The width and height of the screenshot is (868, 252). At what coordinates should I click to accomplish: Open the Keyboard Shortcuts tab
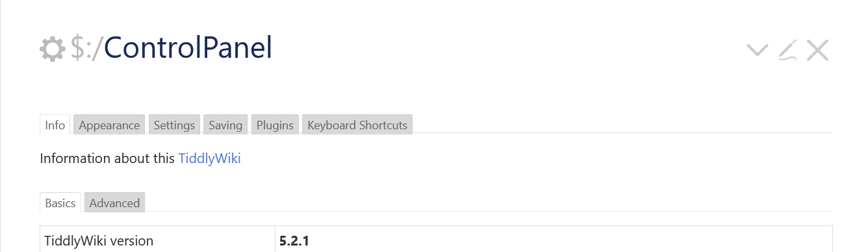(x=357, y=125)
